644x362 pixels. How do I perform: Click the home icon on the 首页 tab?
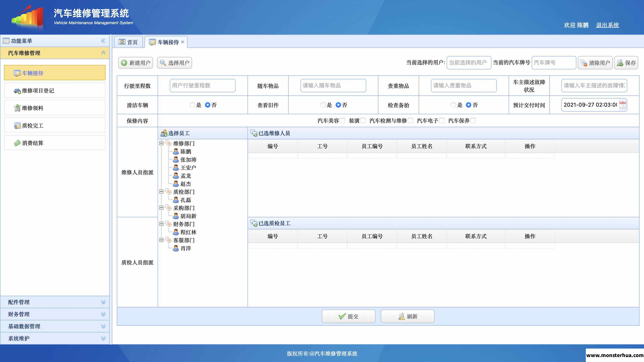coord(122,42)
